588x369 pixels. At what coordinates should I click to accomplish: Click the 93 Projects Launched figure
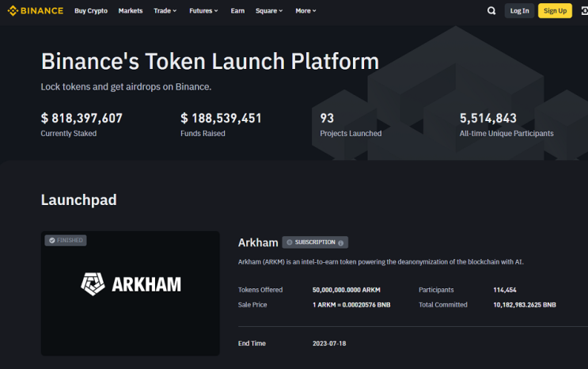point(327,118)
